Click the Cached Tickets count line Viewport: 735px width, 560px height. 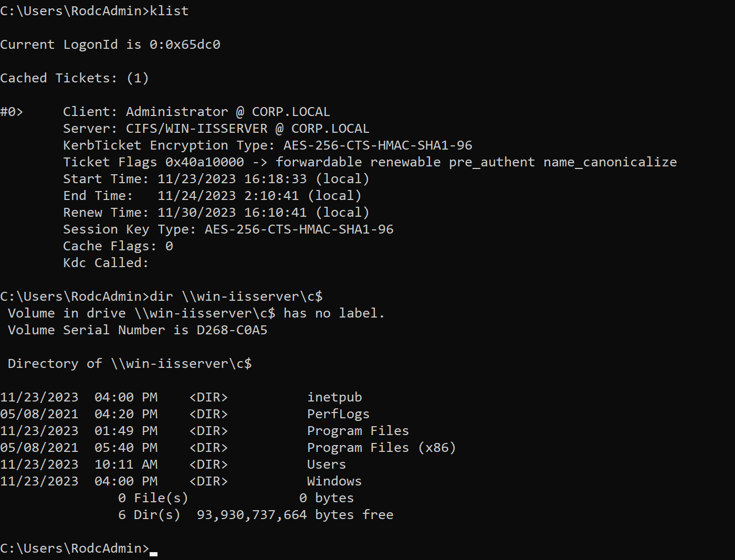click(x=75, y=78)
